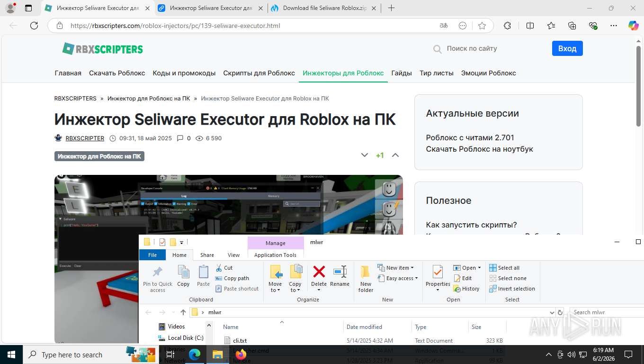Click the Copy icon in Clipboard group
This screenshot has height=364, width=644.
click(183, 272)
